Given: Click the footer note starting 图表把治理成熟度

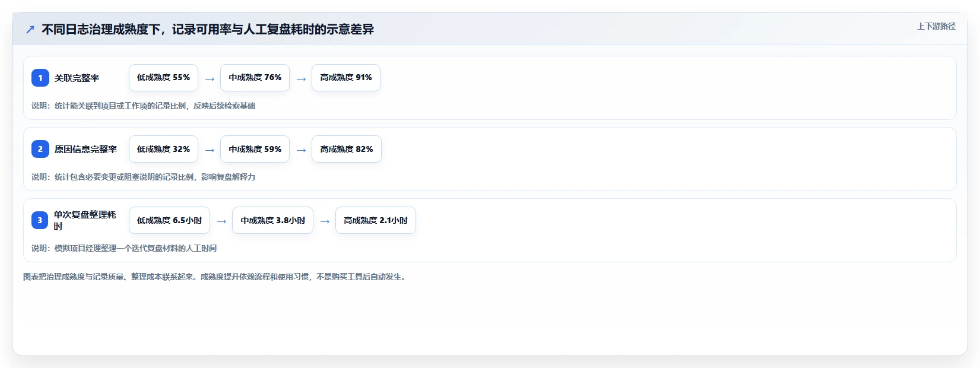Looking at the screenshot, I should (x=216, y=277).
